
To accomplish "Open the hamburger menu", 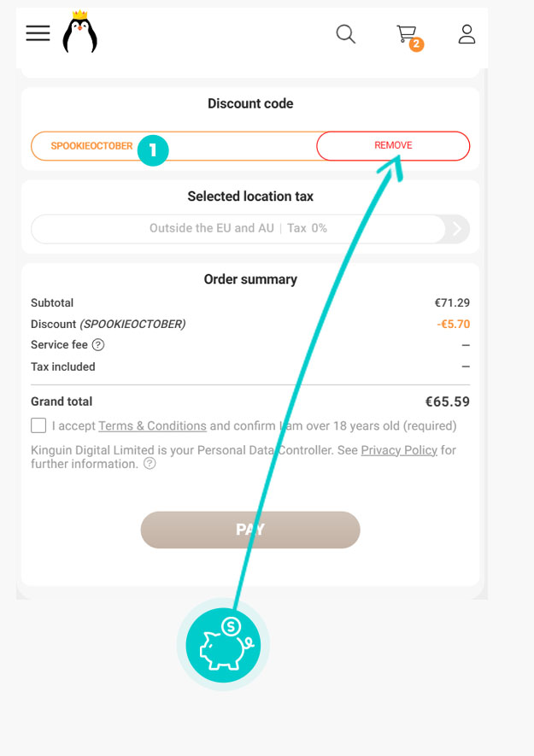I will click(38, 33).
